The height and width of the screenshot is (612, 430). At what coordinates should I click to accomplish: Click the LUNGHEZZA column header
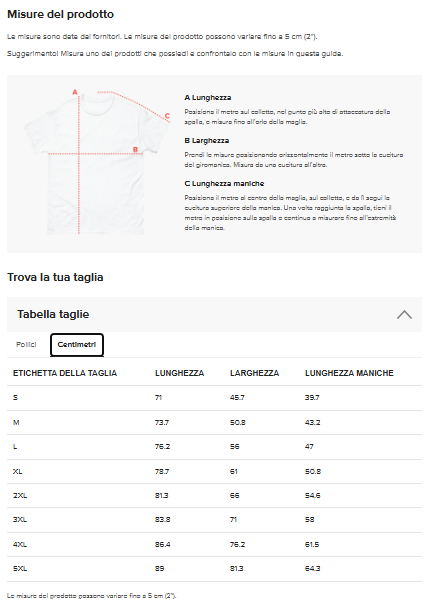179,373
